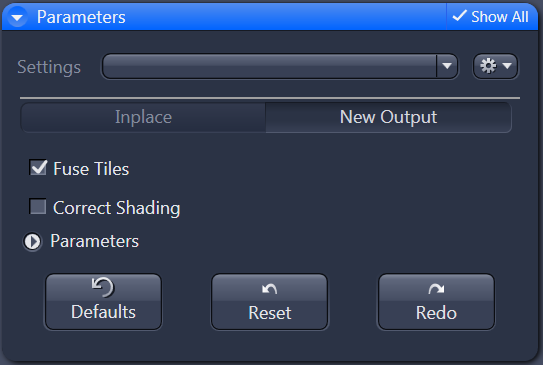Enable the Correct Shading checkbox
The height and width of the screenshot is (365, 543).
38,206
